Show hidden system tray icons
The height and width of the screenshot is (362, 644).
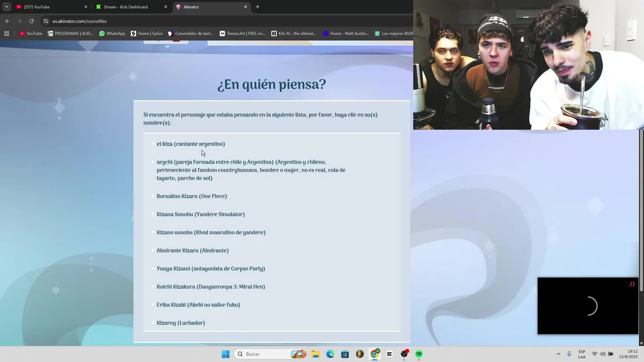point(558,354)
